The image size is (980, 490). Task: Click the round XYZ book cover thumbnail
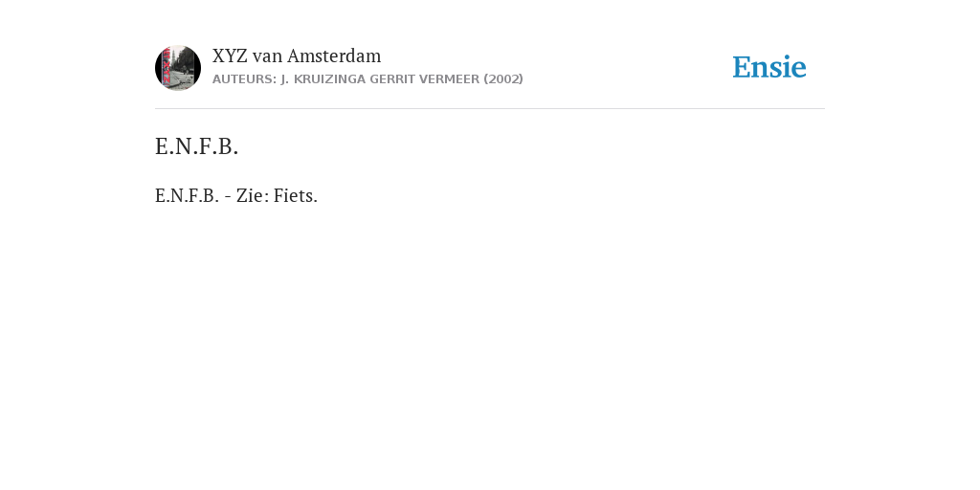178,68
